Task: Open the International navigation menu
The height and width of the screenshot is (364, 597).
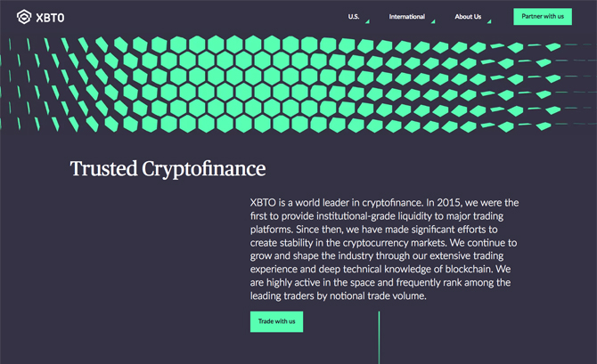Action: click(406, 17)
